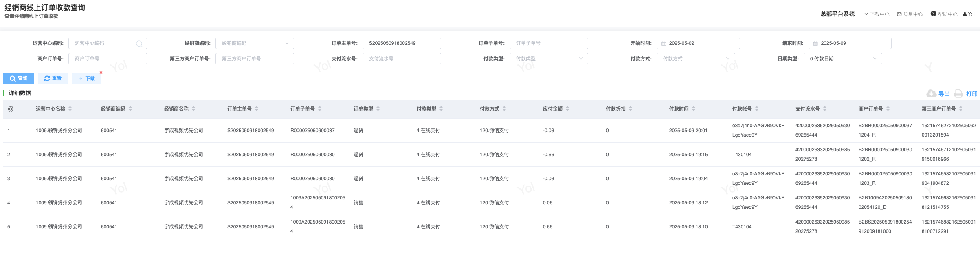Click the Yol user profile icon
This screenshot has height=257, width=980.
(x=965, y=14)
